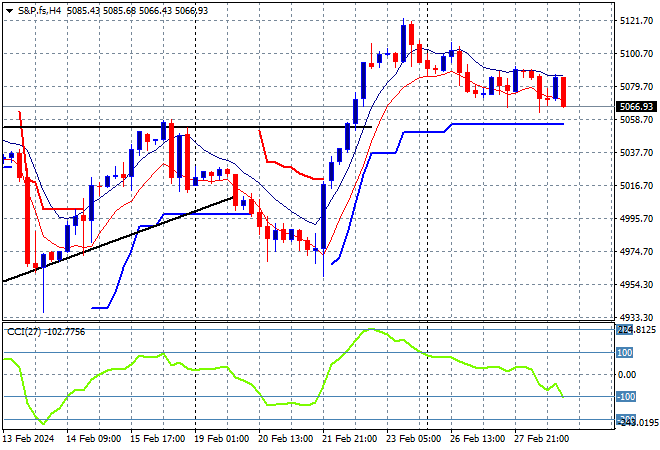
Task: Click the CCI -100 level label
Action: pos(625,397)
